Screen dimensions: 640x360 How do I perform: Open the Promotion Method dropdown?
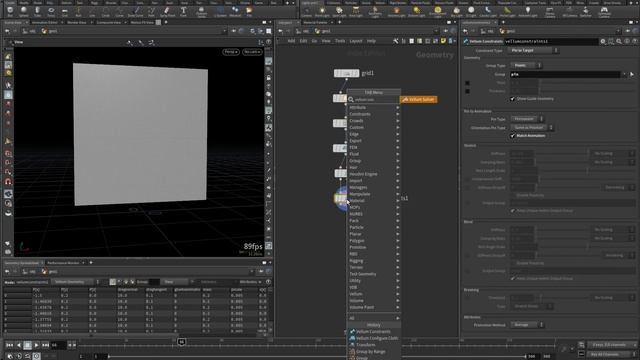tap(527, 325)
